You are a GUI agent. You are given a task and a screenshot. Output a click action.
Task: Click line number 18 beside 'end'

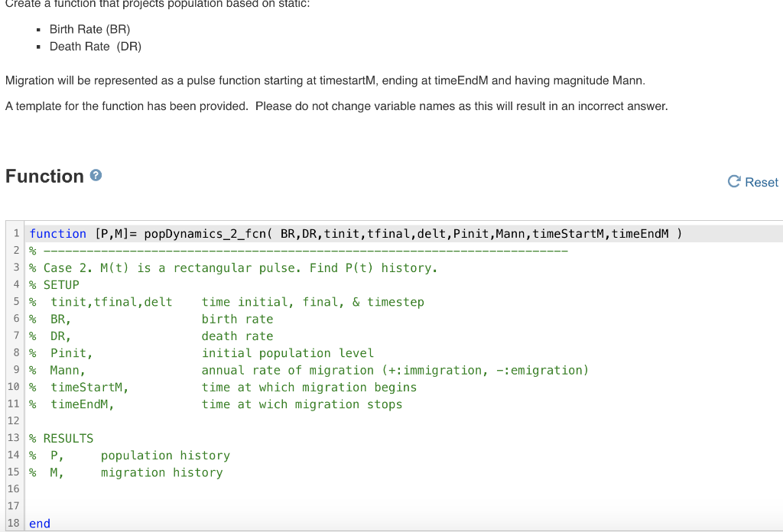pyautogui.click(x=12, y=523)
